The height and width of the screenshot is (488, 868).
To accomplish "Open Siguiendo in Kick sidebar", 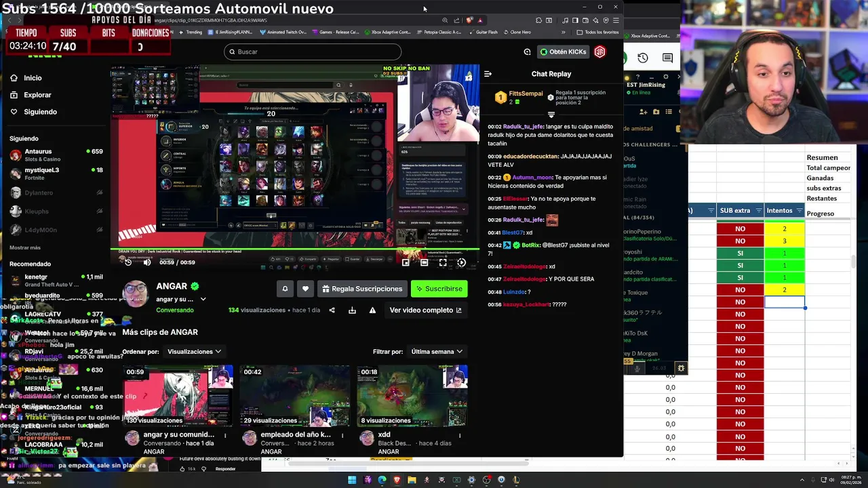I will click(x=33, y=112).
